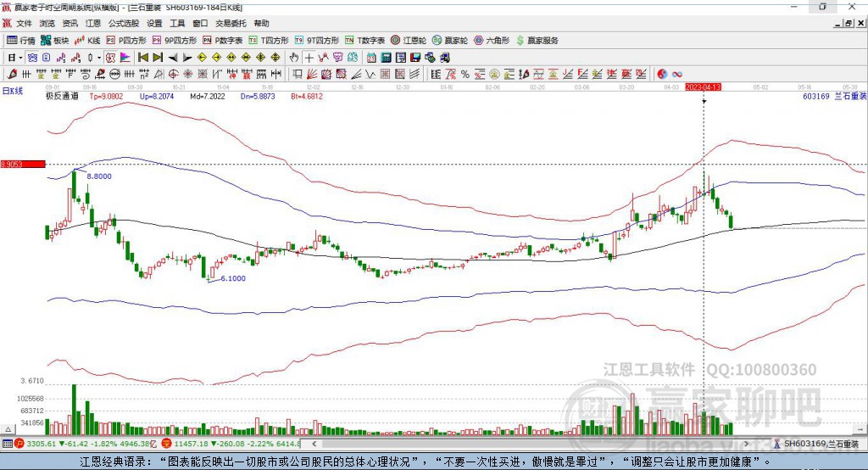Open the P四方形 square tool

click(x=131, y=40)
